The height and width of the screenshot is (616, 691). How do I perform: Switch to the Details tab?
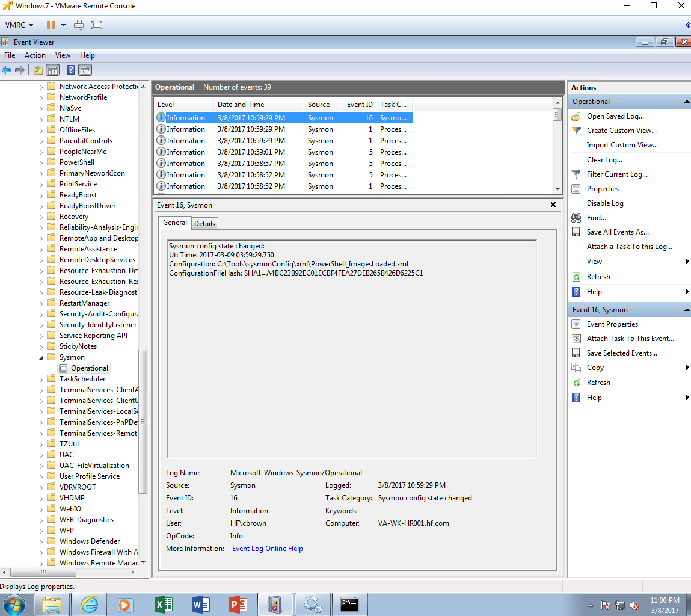[x=205, y=224]
